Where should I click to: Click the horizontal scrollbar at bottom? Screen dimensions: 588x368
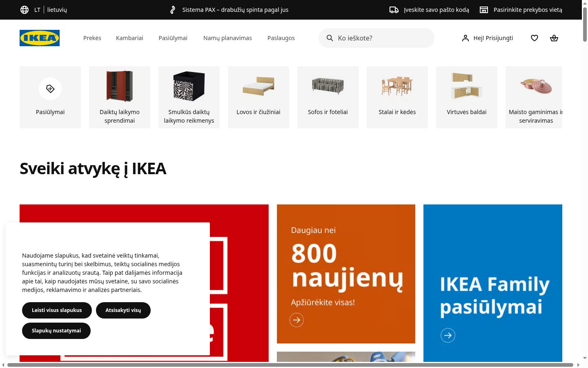pos(290,365)
